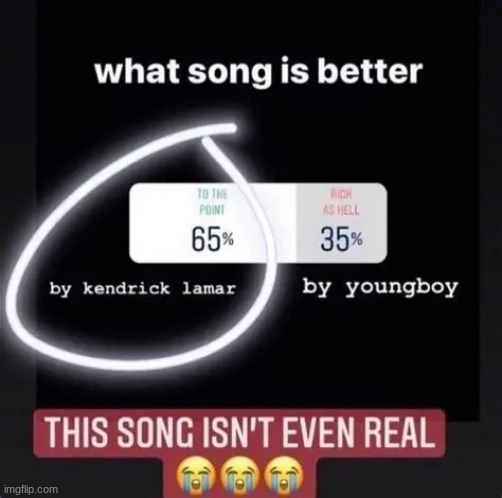Click the word 'youngboy' in the caption

pyautogui.click(x=401, y=287)
